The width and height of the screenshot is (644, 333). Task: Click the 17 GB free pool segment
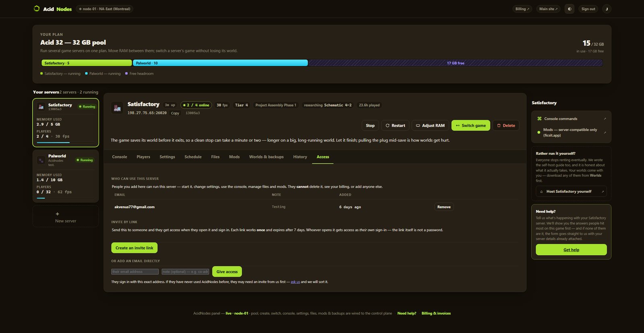tap(456, 63)
